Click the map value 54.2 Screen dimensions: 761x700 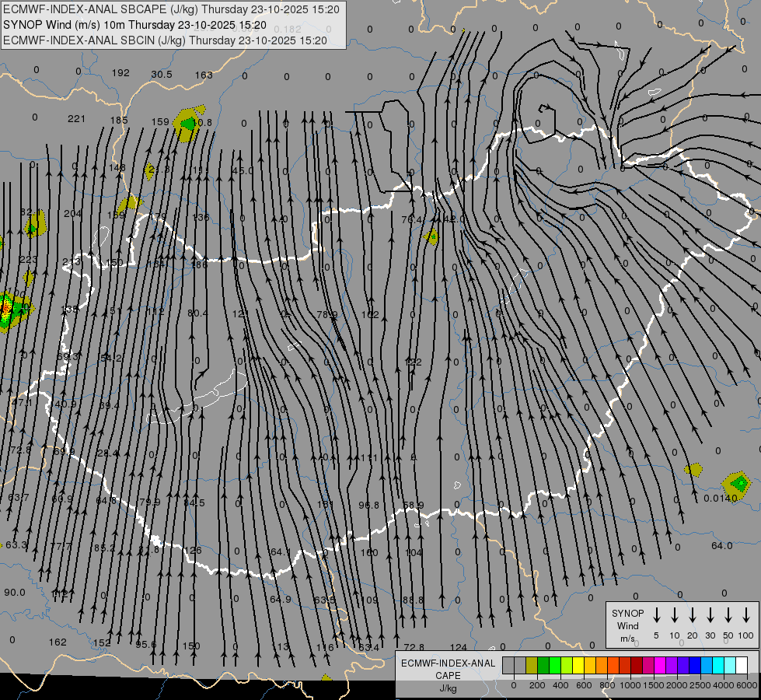(x=111, y=358)
